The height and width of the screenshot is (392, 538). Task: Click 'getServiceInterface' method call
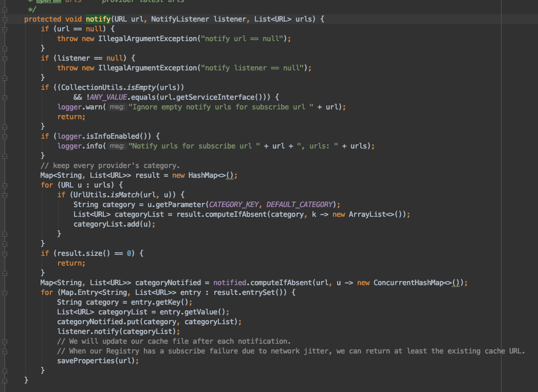(x=215, y=98)
